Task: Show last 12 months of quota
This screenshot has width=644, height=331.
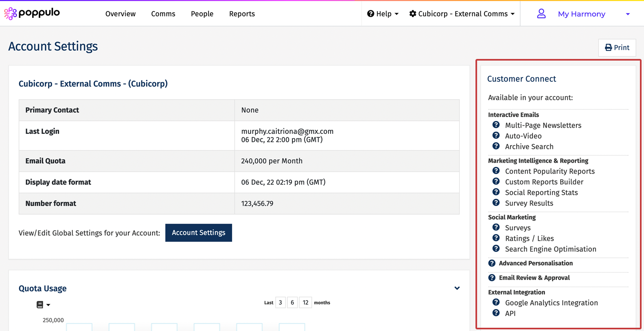Action: (305, 303)
